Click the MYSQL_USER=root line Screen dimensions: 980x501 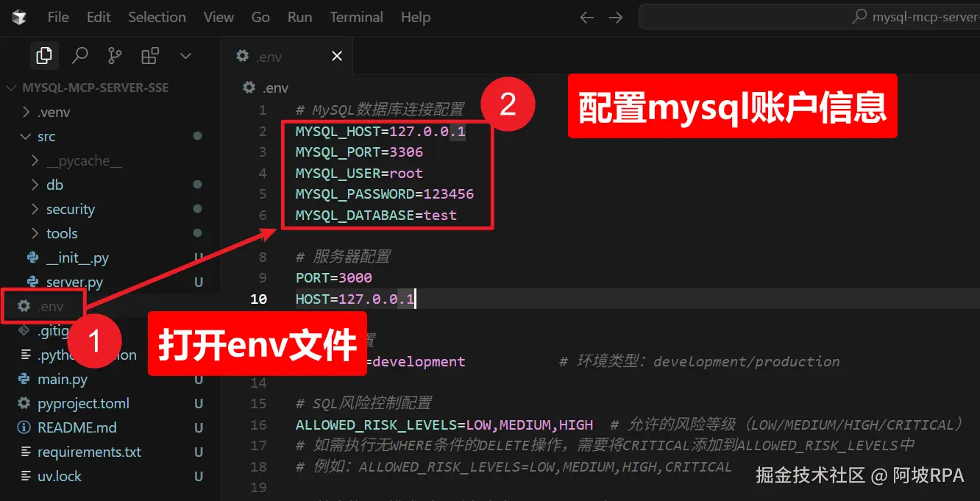(x=359, y=174)
